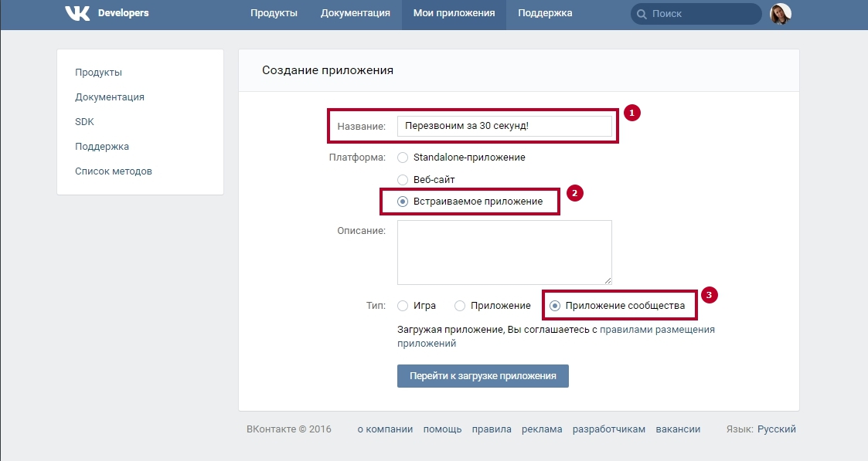Open SDK in the left sidebar
Screen dimensions: 868x461
point(85,121)
